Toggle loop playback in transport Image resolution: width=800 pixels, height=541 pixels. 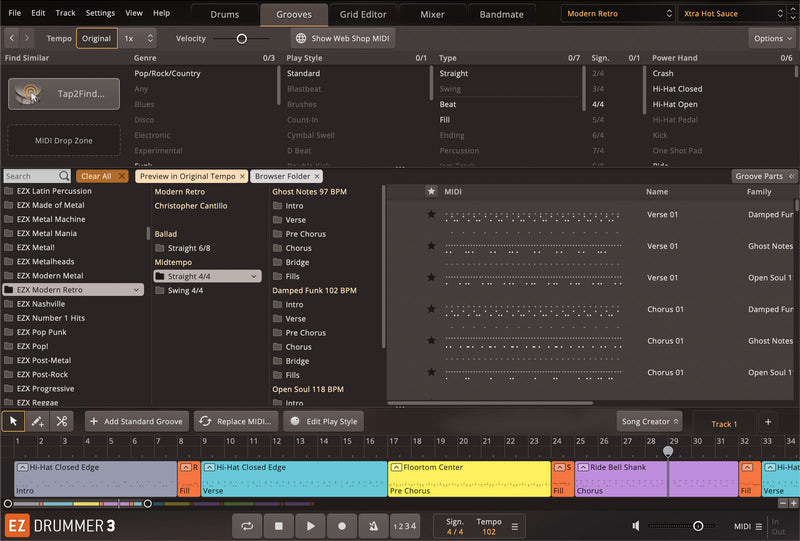[x=247, y=525]
